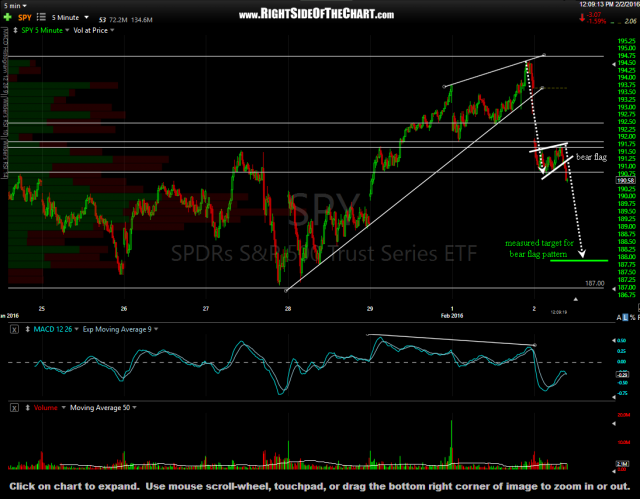This screenshot has width=640, height=499.
Task: Click the move arrows beside SPY 5 Minute
Action: 16,30
